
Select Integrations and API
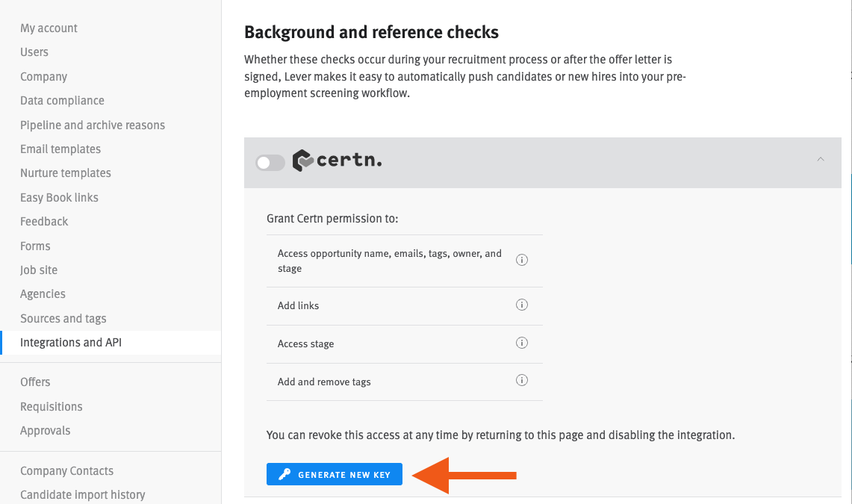pyautogui.click(x=71, y=343)
